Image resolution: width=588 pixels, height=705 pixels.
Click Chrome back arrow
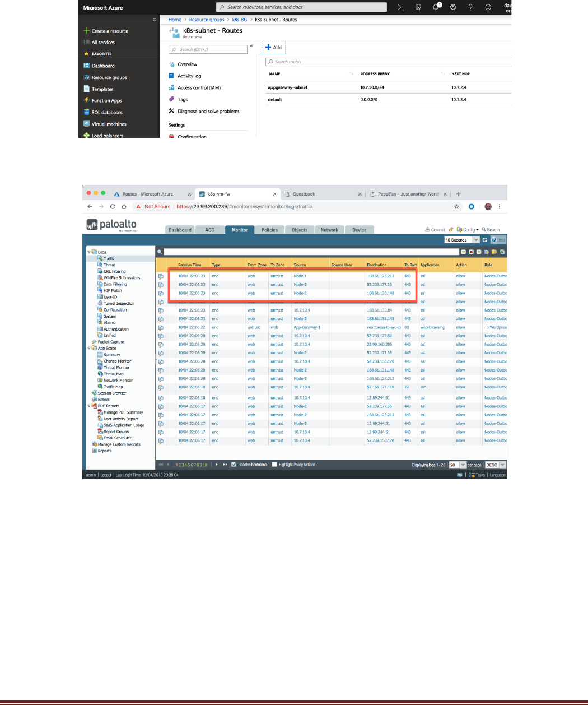coord(90,206)
